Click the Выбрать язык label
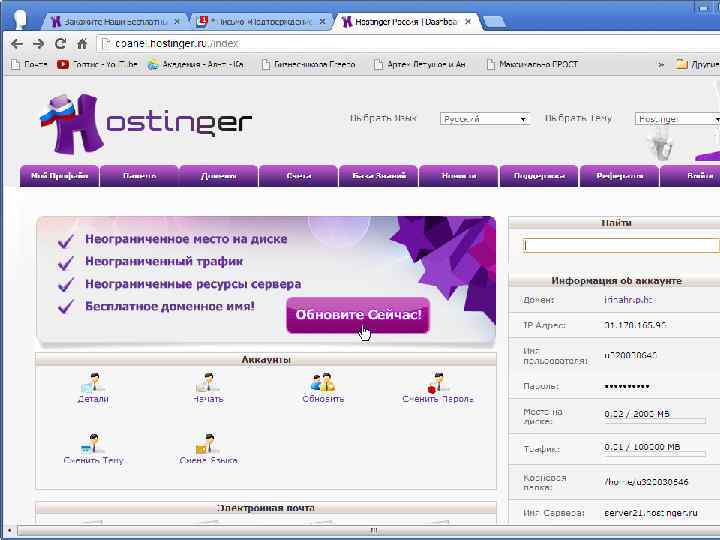Image resolution: width=720 pixels, height=540 pixels. 383,118
